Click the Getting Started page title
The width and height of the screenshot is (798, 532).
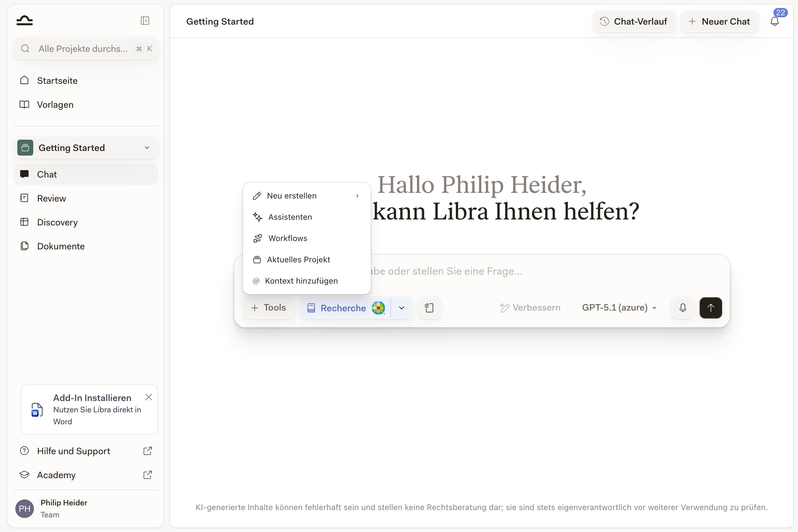[x=220, y=21]
